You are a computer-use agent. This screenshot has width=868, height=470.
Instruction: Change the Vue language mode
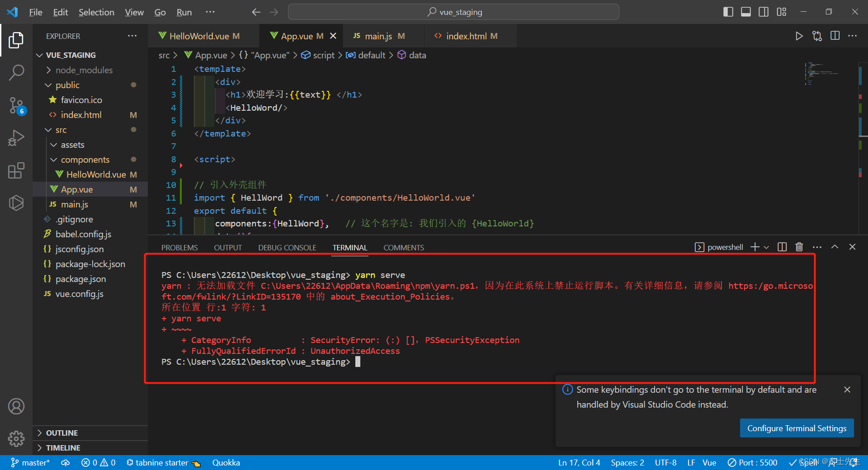coord(709,463)
